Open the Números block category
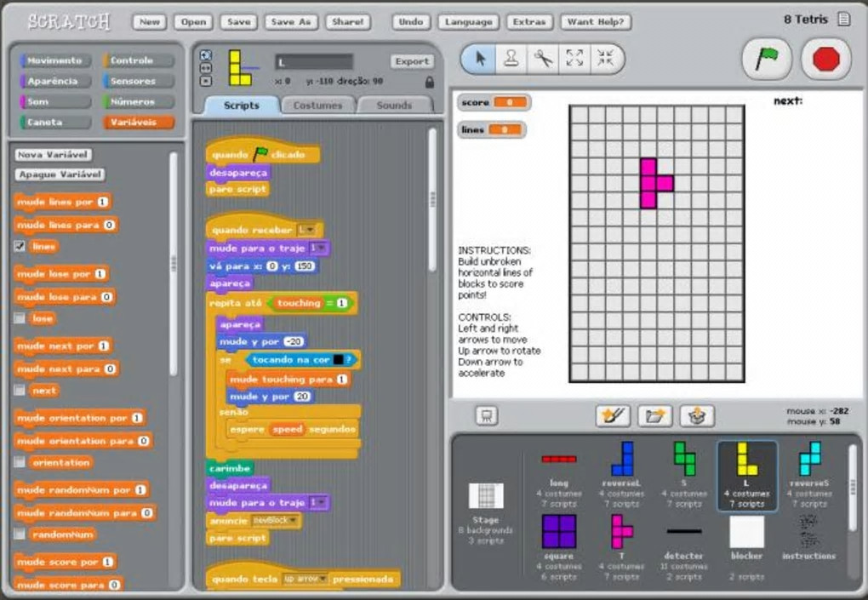 pyautogui.click(x=139, y=101)
